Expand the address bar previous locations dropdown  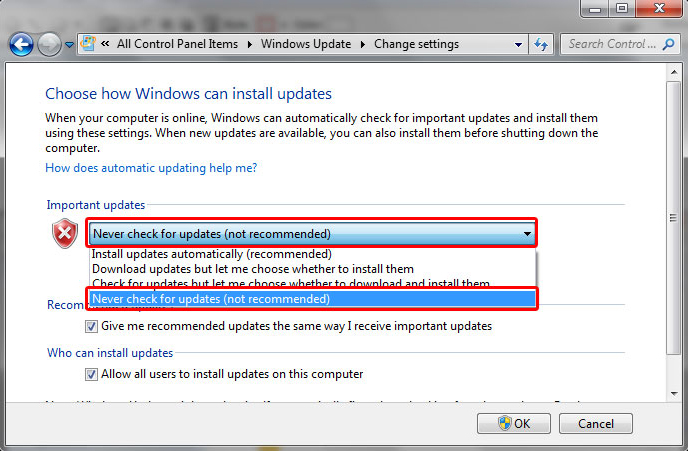pyautogui.click(x=518, y=45)
